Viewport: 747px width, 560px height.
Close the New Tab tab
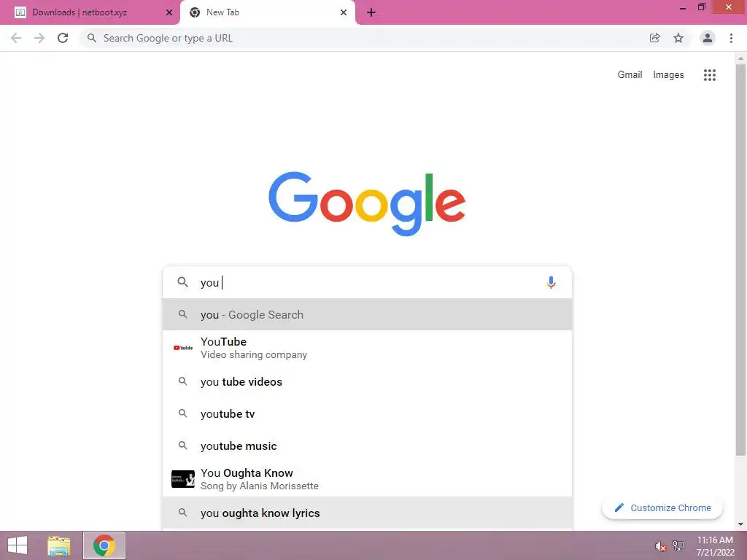click(344, 12)
